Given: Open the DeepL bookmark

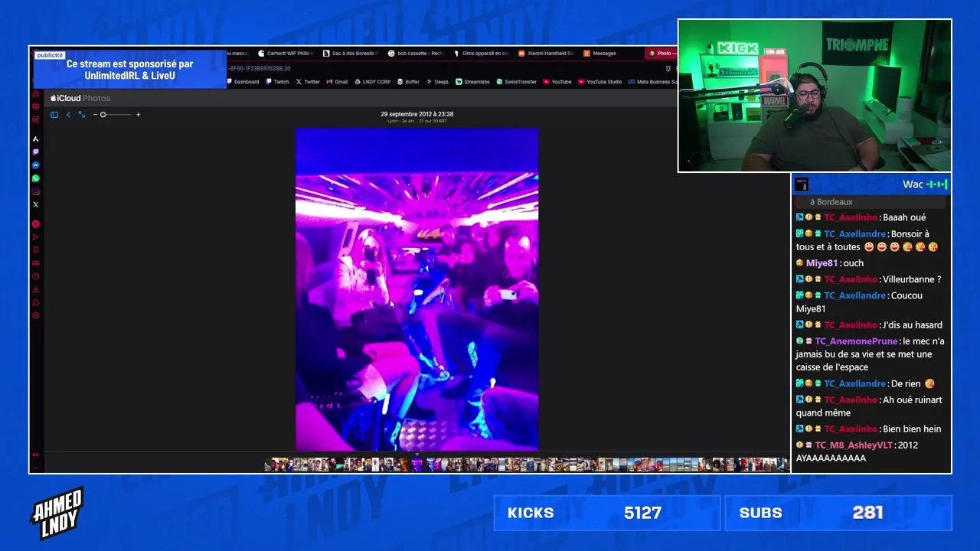Looking at the screenshot, I should [438, 82].
